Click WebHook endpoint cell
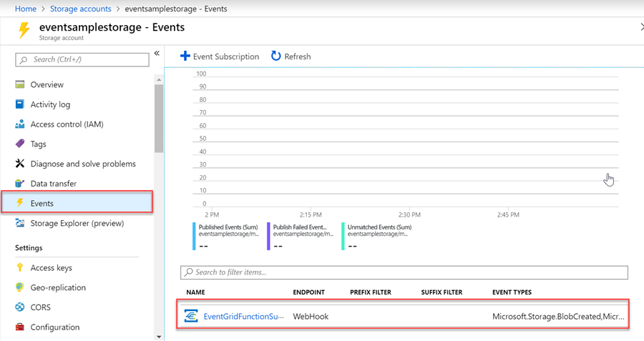Image resolution: width=644 pixels, height=341 pixels. pos(311,317)
